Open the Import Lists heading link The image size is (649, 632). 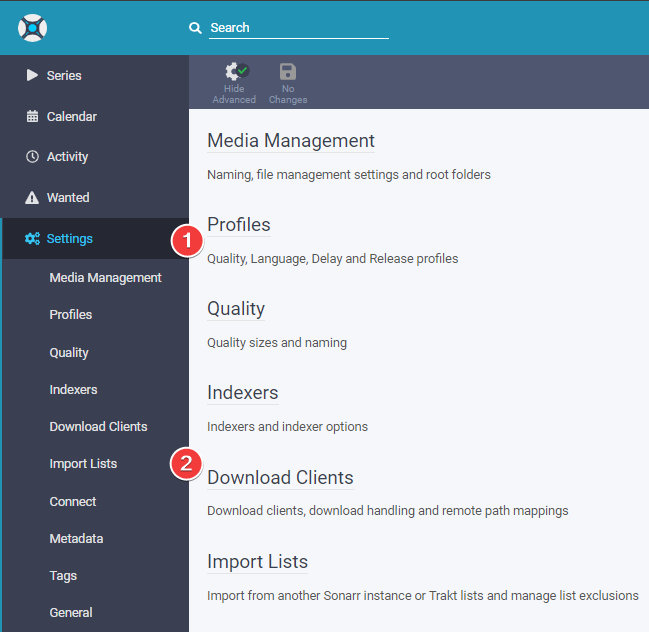pyautogui.click(x=257, y=562)
